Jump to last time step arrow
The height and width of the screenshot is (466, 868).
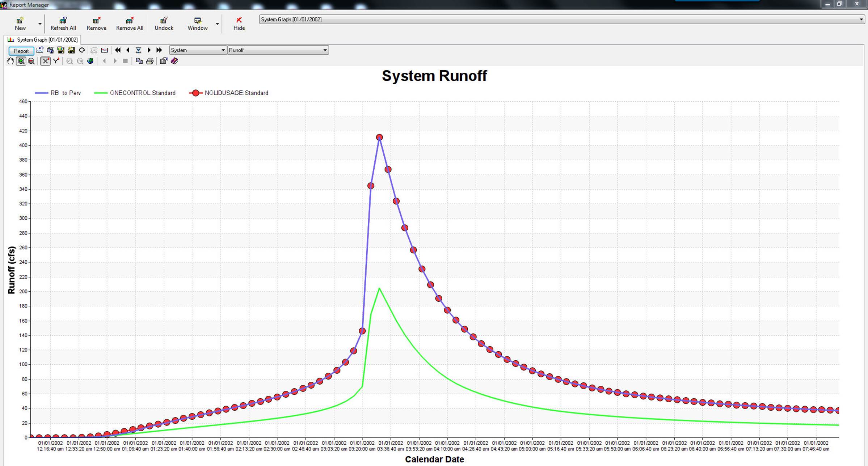(x=159, y=50)
